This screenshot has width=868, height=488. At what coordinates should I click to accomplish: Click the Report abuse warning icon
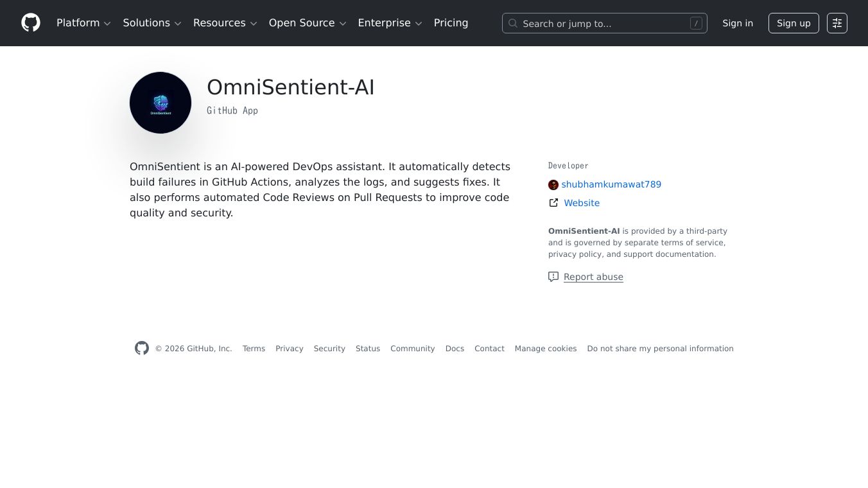[553, 277]
